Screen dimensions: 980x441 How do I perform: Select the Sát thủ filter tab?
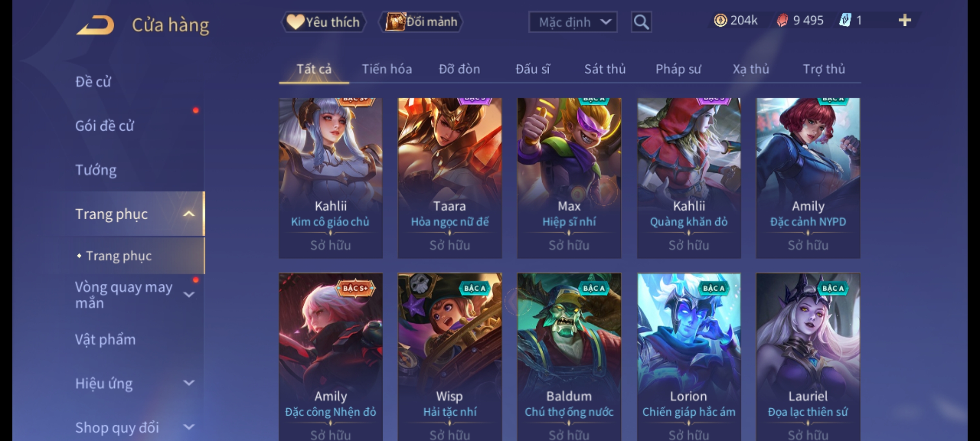pos(605,69)
